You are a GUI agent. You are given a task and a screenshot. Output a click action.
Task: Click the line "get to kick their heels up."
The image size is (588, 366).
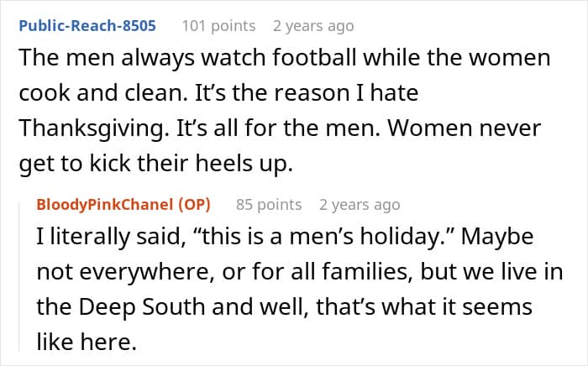click(156, 165)
